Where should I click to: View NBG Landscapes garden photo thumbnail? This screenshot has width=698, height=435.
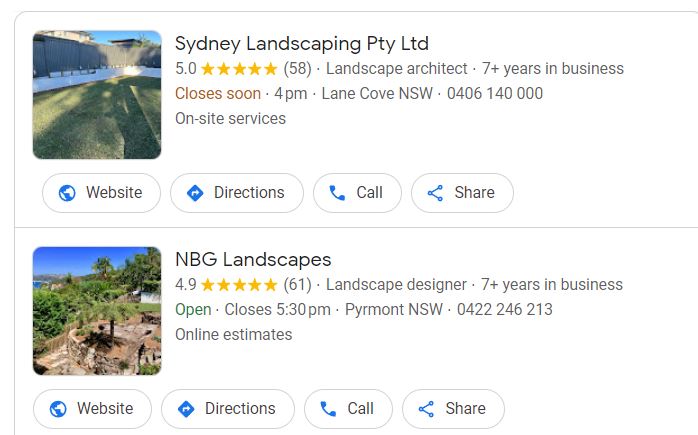(97, 310)
